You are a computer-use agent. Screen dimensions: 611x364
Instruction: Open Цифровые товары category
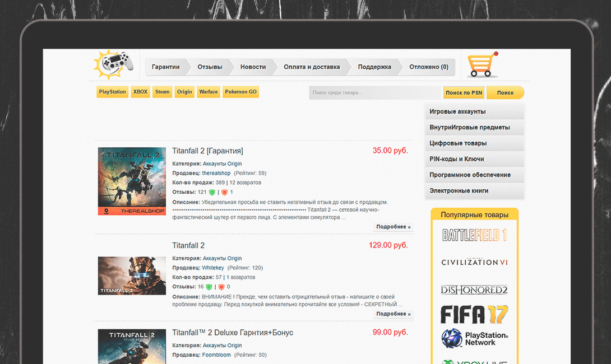[x=474, y=143]
